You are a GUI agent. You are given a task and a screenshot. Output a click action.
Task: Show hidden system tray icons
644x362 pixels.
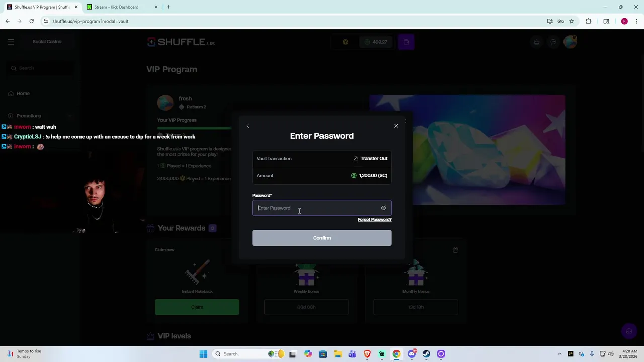pyautogui.click(x=559, y=354)
